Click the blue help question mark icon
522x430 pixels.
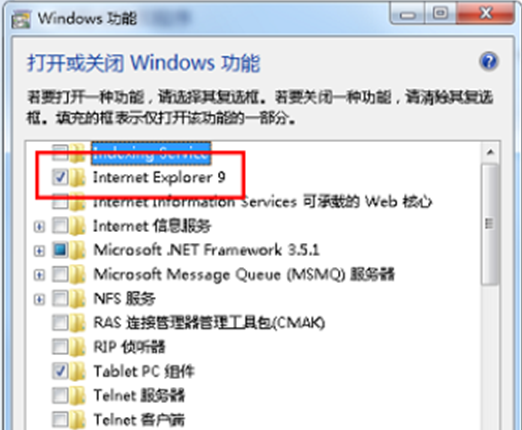488,62
